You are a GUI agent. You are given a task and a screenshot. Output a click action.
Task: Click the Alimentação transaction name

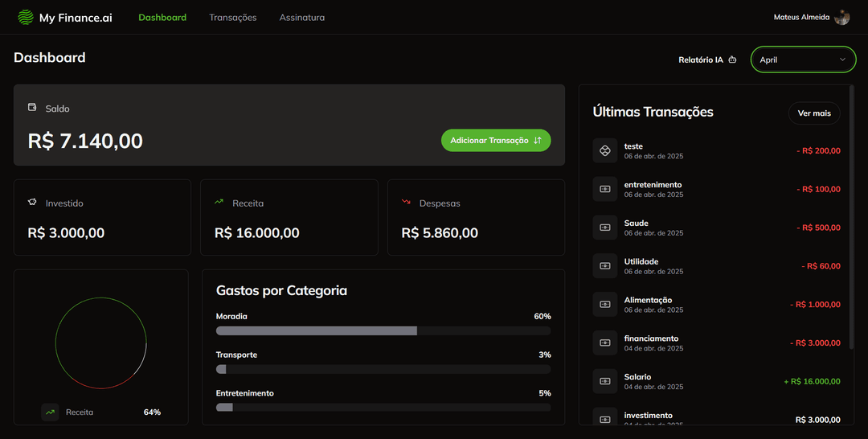click(648, 300)
